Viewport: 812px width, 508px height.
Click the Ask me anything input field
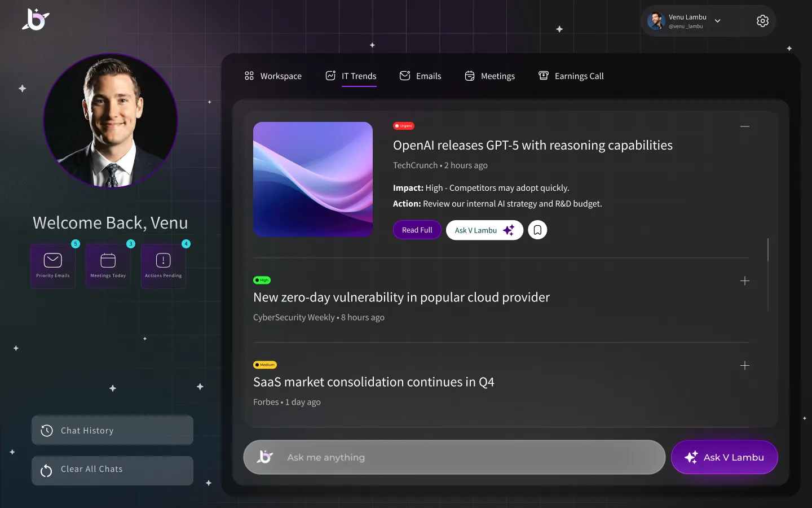pyautogui.click(x=454, y=457)
